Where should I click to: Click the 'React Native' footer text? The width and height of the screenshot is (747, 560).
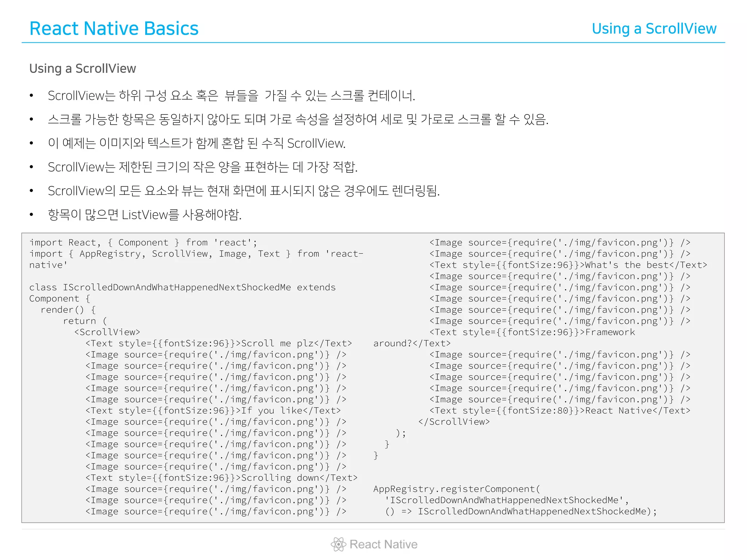(383, 544)
